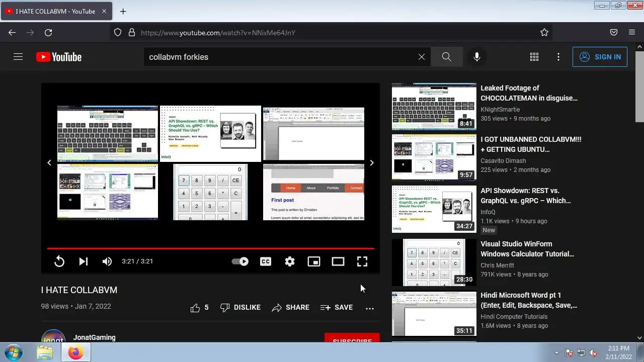644x362 pixels.
Task: Open the YouTube apps grid
Action: point(534,57)
